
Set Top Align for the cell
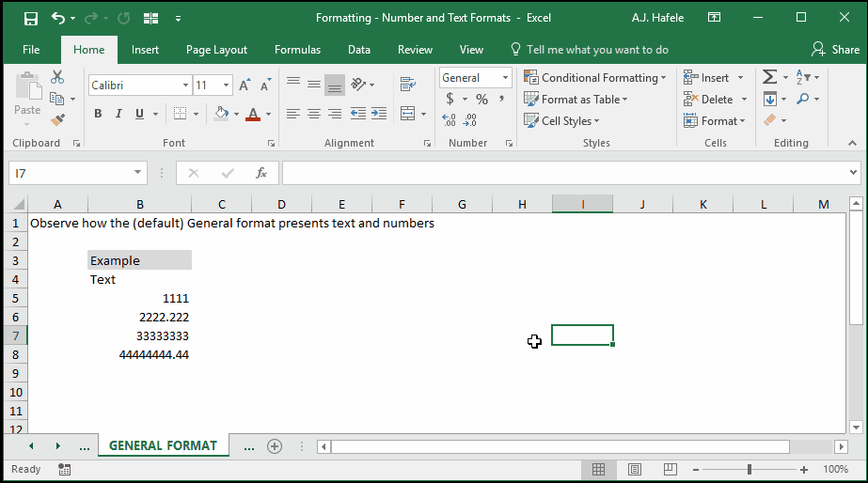tap(293, 84)
